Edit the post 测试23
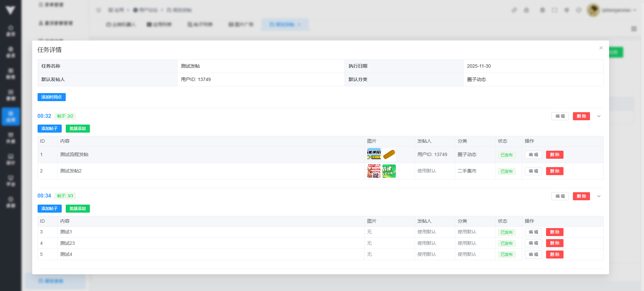Image resolution: width=644 pixels, height=291 pixels. [533, 243]
